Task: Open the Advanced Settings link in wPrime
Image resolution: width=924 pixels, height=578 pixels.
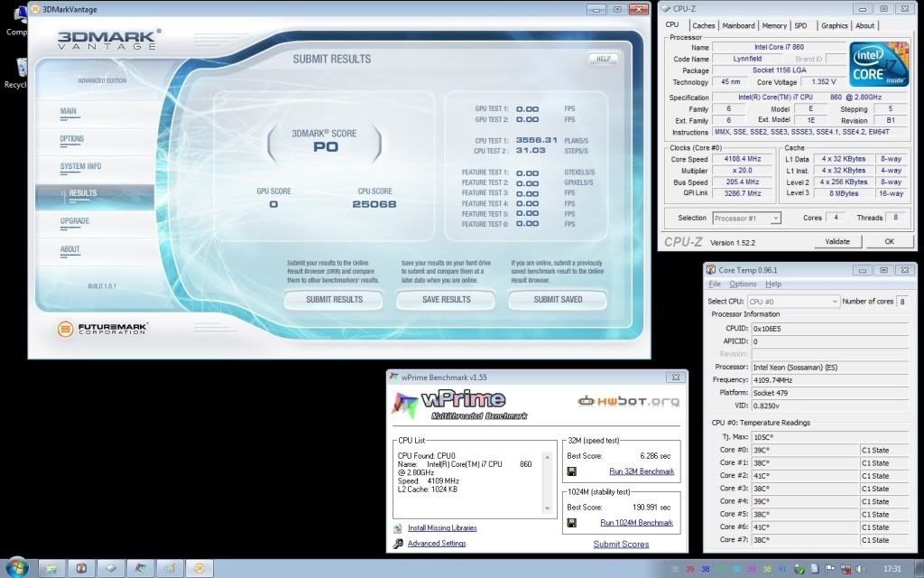Action: (437, 543)
